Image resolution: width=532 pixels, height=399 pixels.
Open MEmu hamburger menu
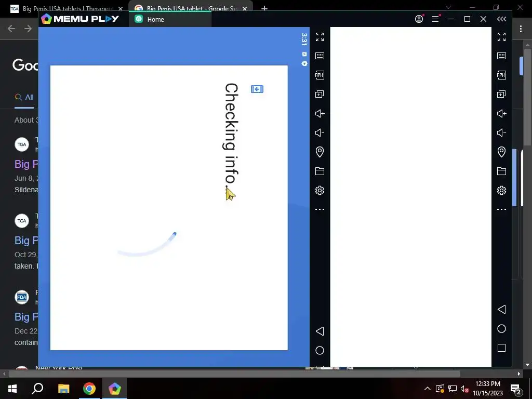(436, 19)
